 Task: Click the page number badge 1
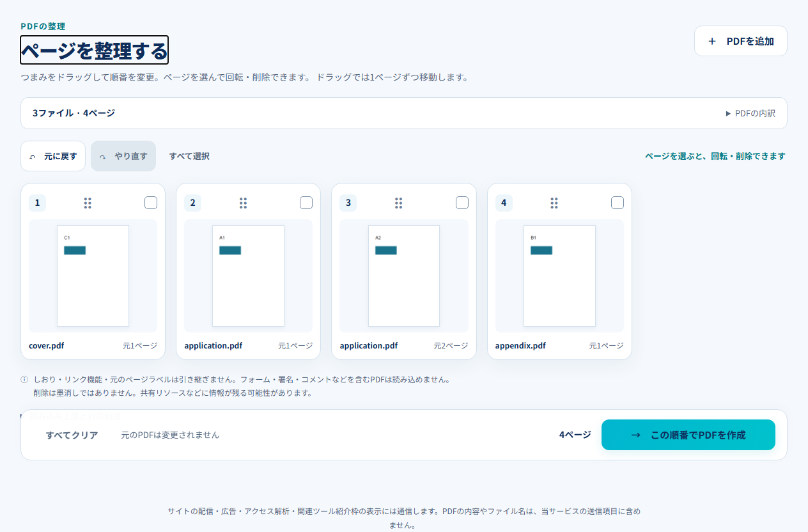[37, 203]
